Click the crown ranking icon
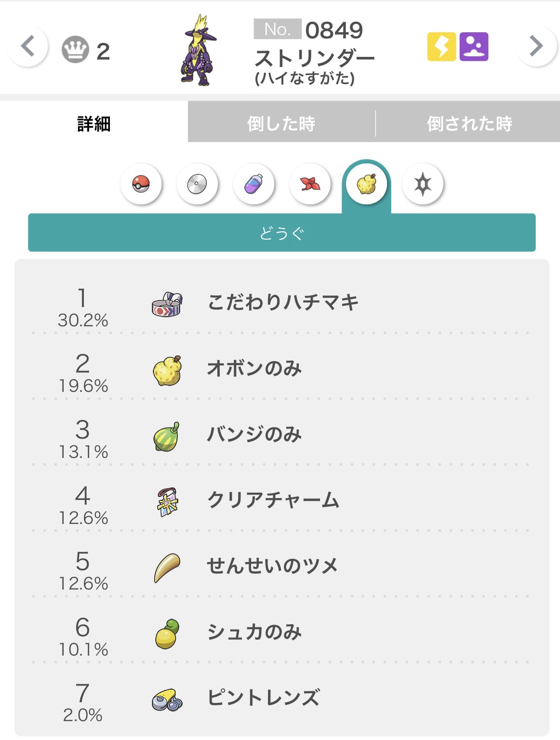 click(x=75, y=50)
